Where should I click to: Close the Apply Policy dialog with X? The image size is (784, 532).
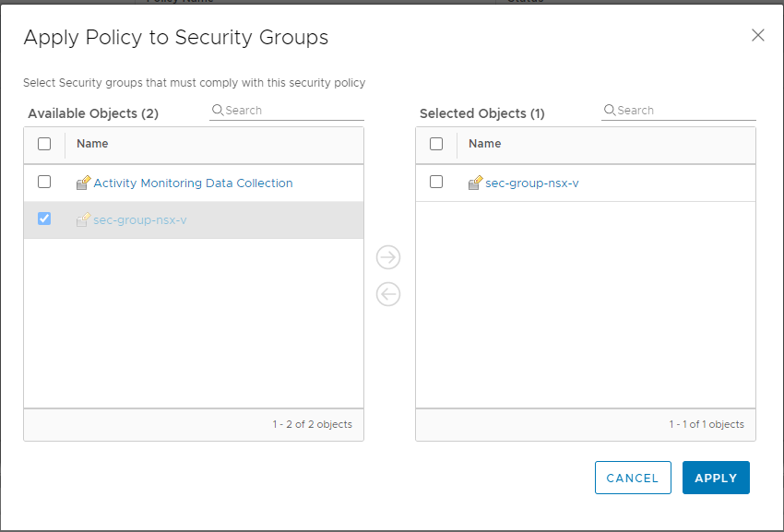click(x=758, y=35)
